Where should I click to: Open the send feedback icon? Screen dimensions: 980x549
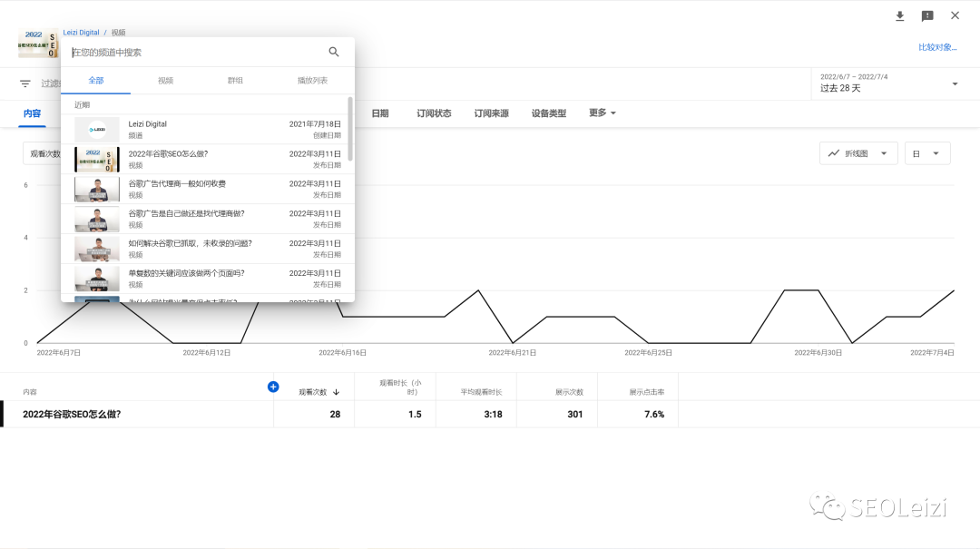[927, 15]
